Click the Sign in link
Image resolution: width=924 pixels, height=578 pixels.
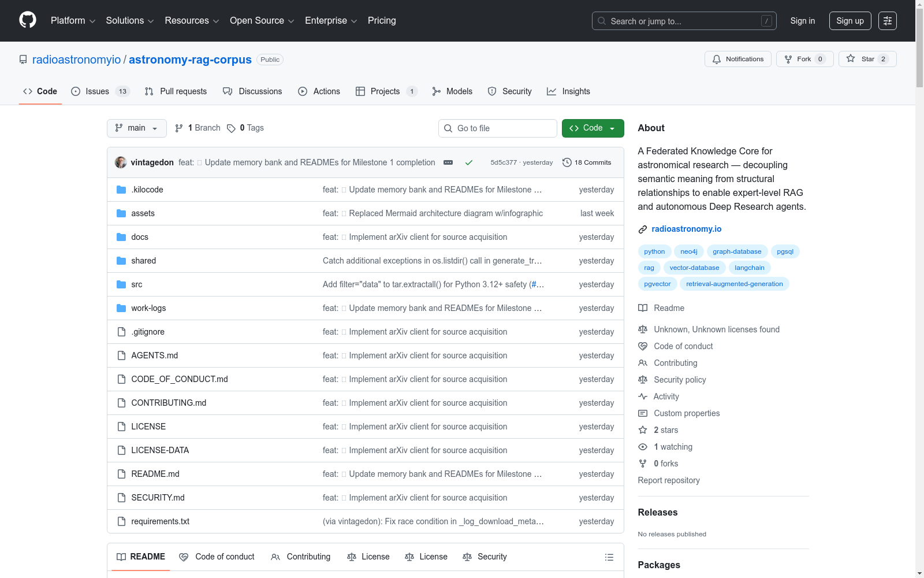803,21
